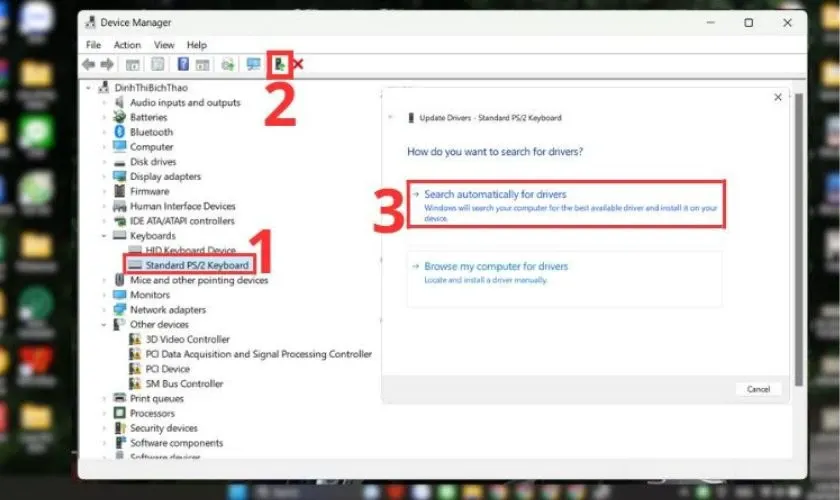Click the back arrow in Update Drivers dialog
Screen dimensions: 840x500
[x=392, y=117]
